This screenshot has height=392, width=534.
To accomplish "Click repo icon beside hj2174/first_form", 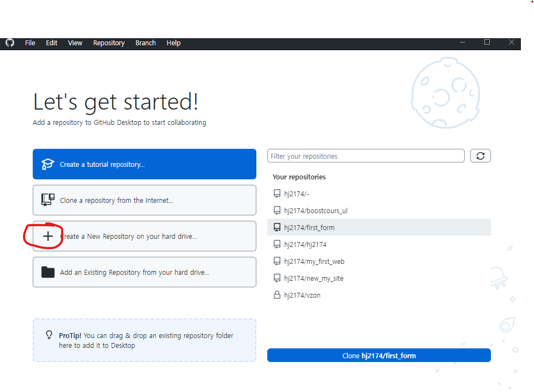I will [277, 227].
